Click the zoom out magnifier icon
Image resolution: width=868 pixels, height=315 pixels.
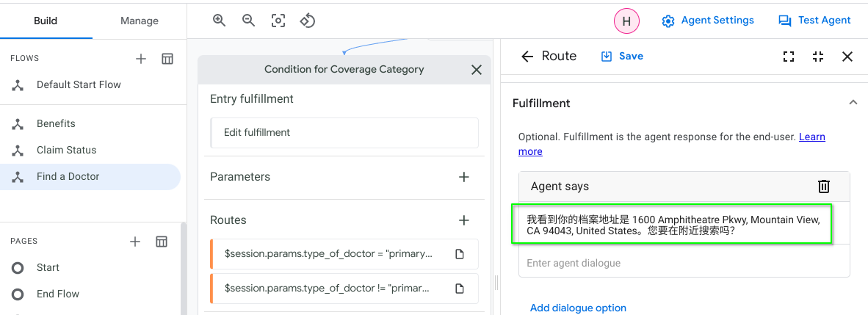tap(248, 21)
